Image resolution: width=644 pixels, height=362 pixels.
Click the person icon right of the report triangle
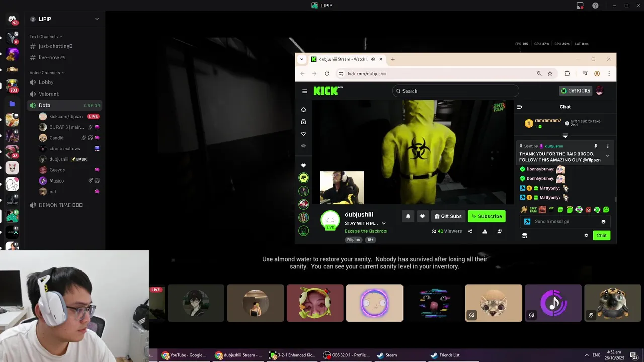(500, 231)
